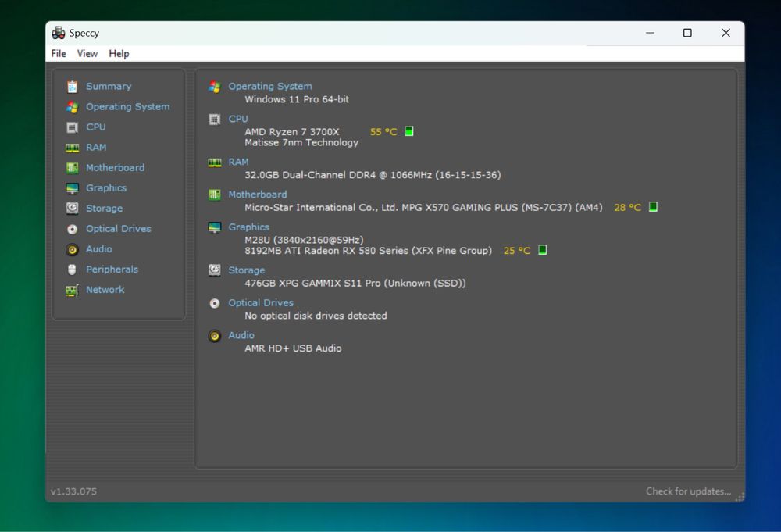Select Graphics in the sidebar
This screenshot has width=781, height=532.
pos(106,187)
